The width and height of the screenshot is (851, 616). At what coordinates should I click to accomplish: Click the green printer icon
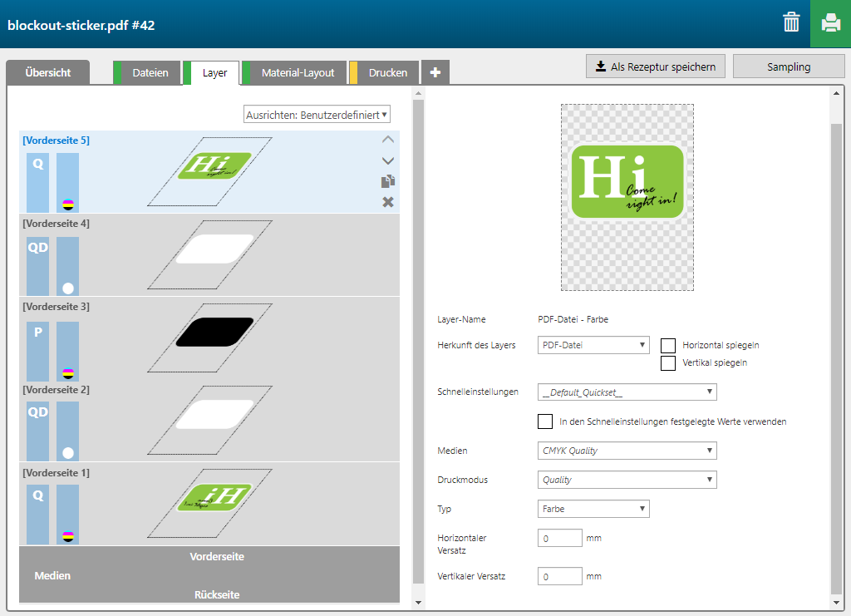(830, 23)
